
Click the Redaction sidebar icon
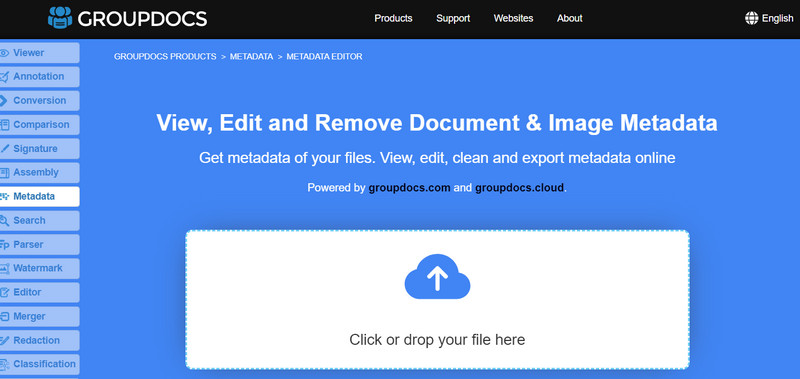click(x=5, y=340)
